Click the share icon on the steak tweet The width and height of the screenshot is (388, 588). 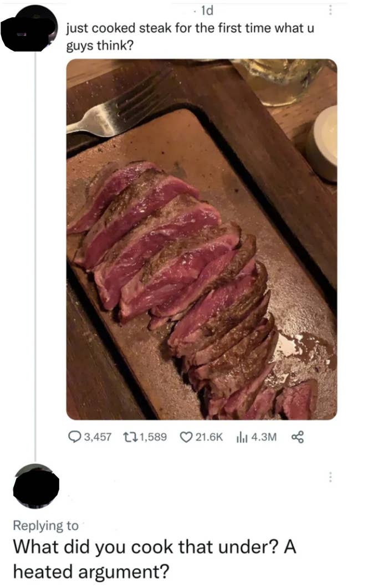pos(298,437)
